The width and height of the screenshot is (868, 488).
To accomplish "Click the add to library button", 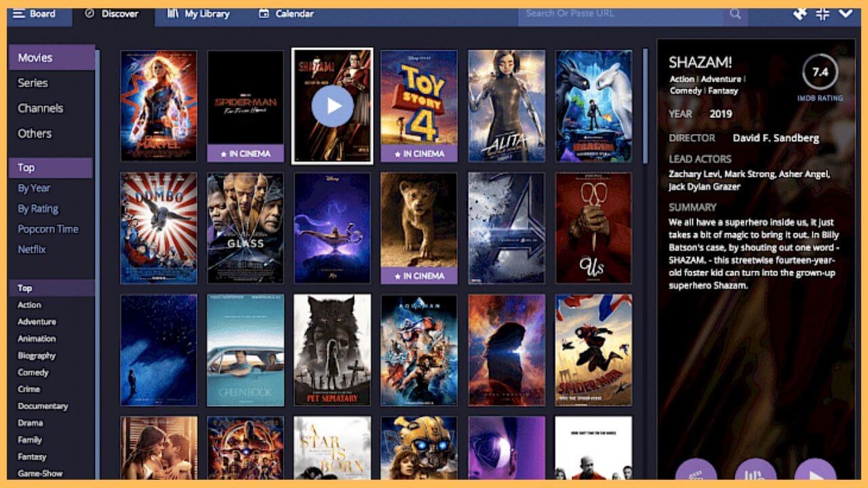I will tap(755, 473).
